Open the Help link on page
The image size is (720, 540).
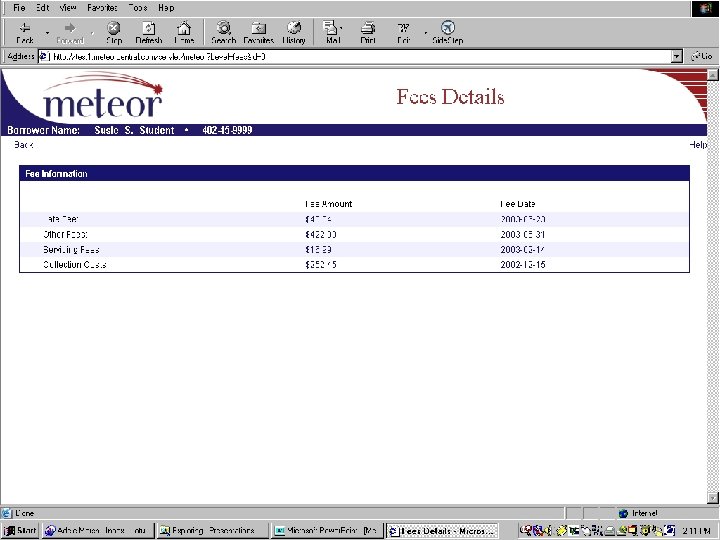click(698, 145)
